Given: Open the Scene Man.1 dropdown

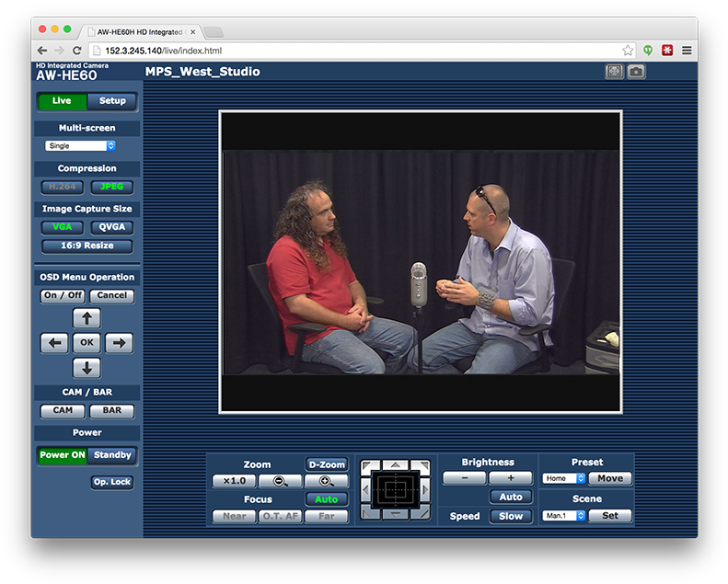Looking at the screenshot, I should click(563, 516).
